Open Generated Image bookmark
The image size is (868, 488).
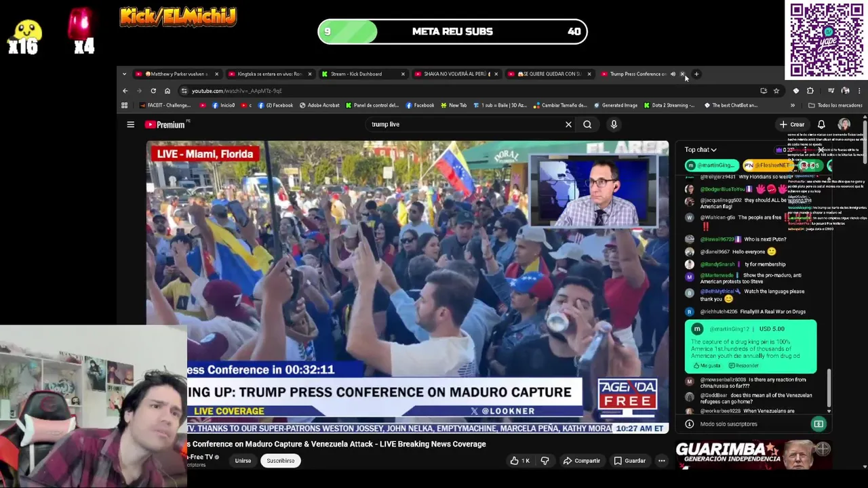(616, 105)
